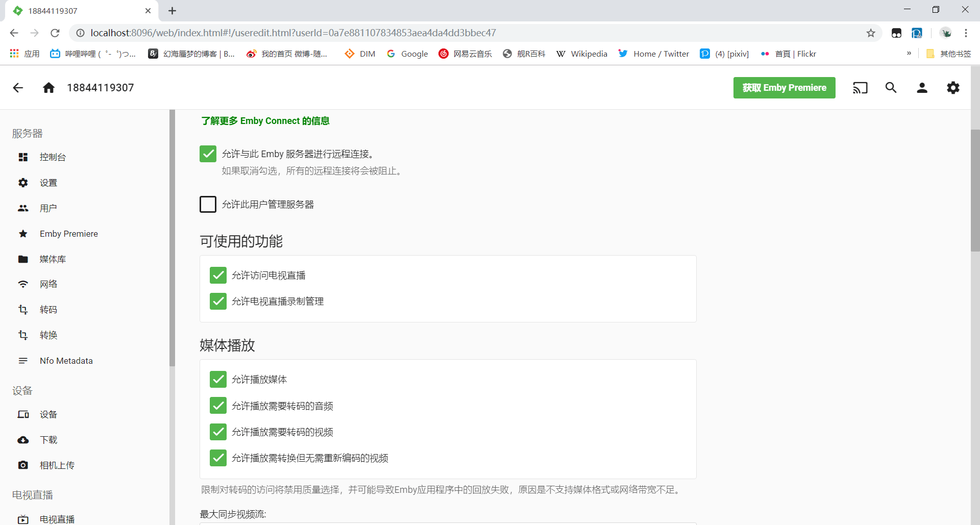The width and height of the screenshot is (980, 525).
Task: Open the user profile icon
Action: coord(922,88)
